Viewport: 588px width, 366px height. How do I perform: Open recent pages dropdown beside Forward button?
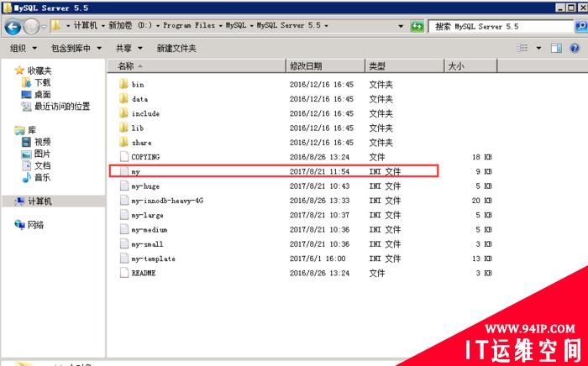coord(44,27)
